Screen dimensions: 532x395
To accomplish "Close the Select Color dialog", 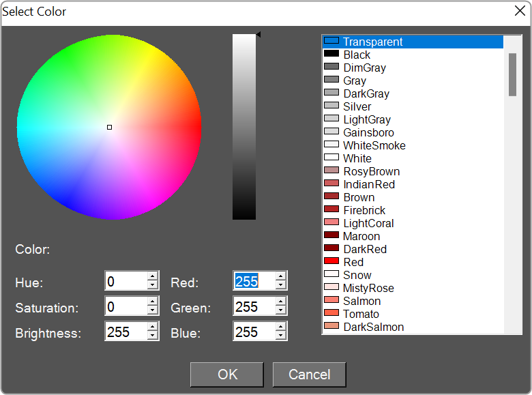I will coord(520,11).
